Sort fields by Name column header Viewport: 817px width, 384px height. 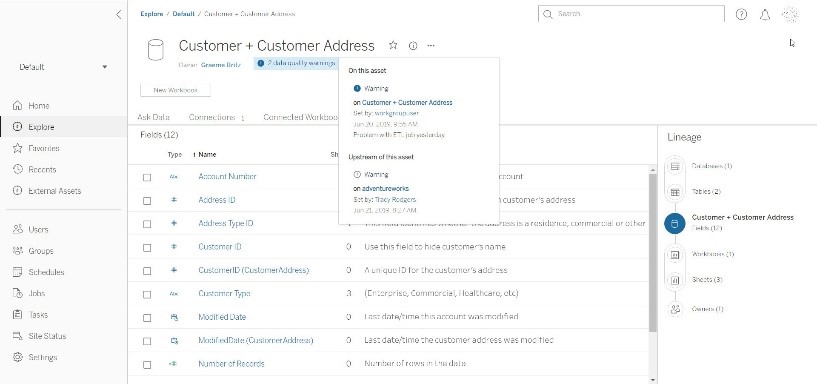(207, 155)
